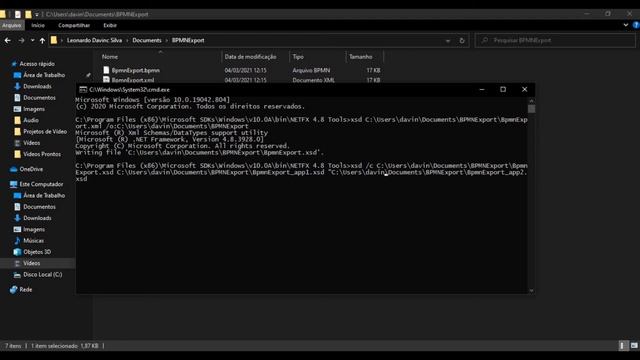This screenshot has width=640, height=360.
Task: Open Área de Trabalho under Este Computador
Action: (x=44, y=196)
